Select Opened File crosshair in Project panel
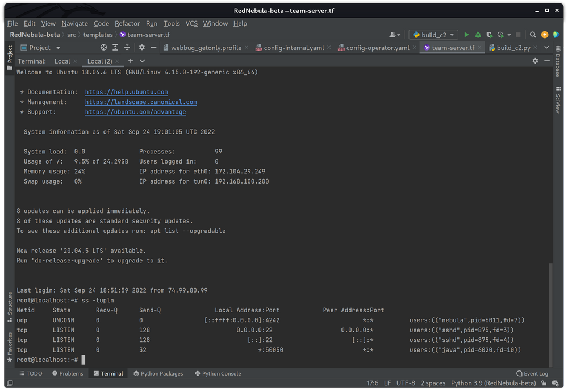This screenshot has height=392, width=568. [x=103, y=47]
